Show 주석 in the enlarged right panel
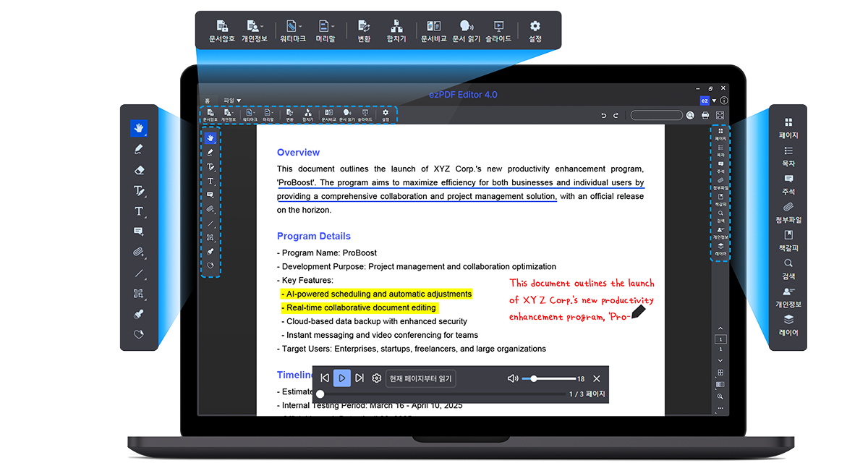Screen dimensions: 868x463 coord(788,184)
